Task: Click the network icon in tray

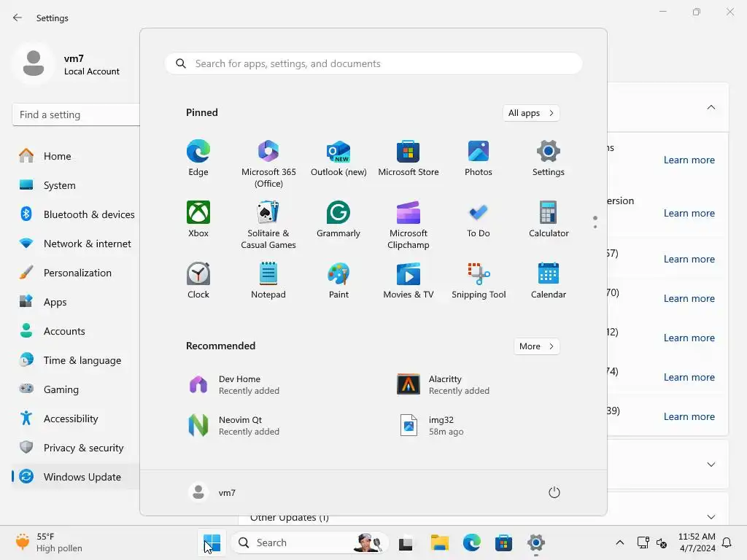Action: pyautogui.click(x=643, y=542)
